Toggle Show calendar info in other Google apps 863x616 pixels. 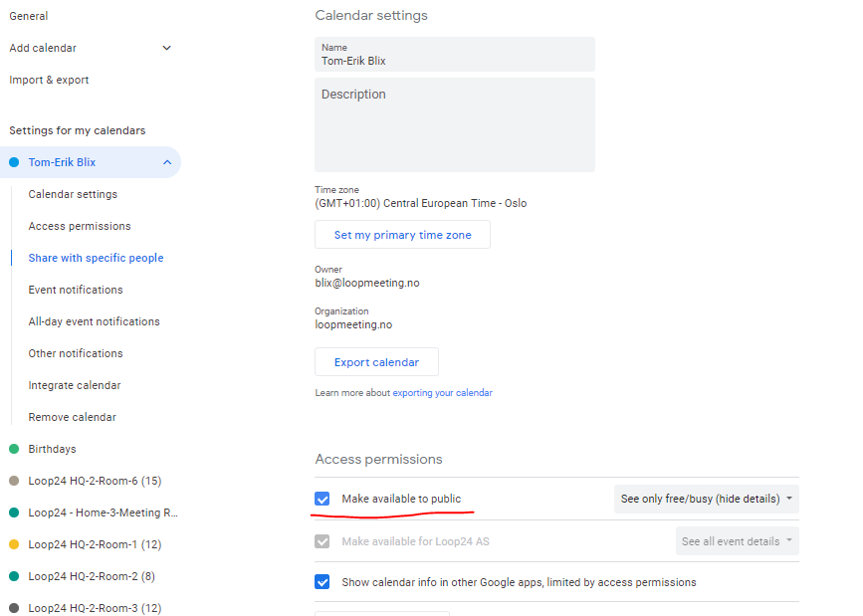[x=322, y=582]
